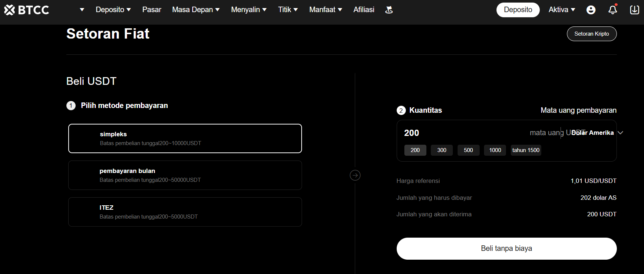The width and height of the screenshot is (644, 274).
Task: Expand the Dolar Amerika currency dropdown
Action: click(597, 133)
